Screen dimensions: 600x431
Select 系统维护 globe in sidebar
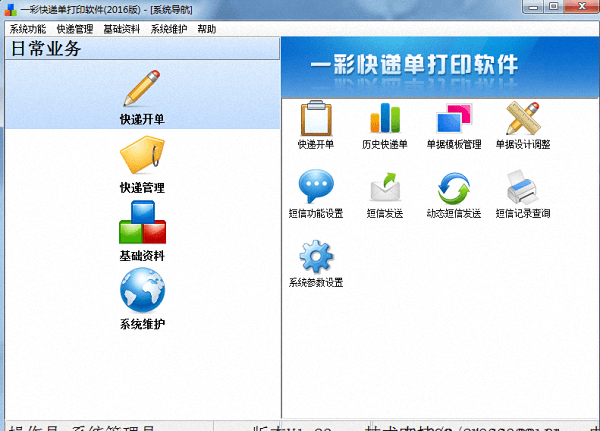point(142,293)
